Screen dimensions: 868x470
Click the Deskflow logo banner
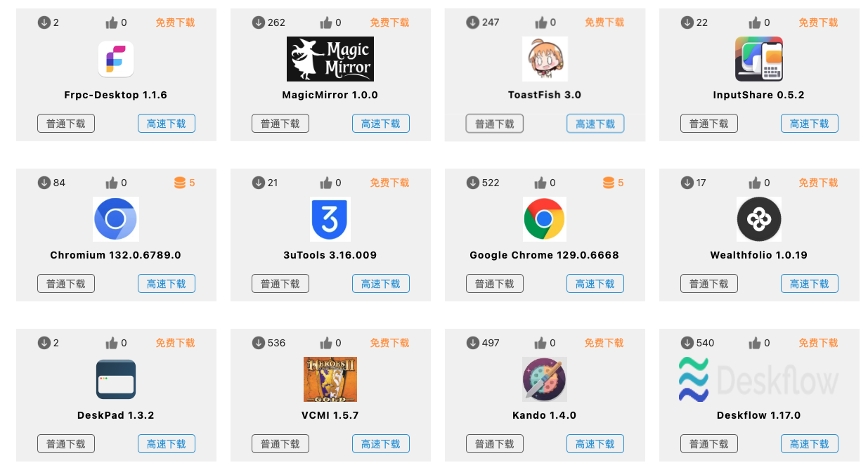pyautogui.click(x=759, y=379)
